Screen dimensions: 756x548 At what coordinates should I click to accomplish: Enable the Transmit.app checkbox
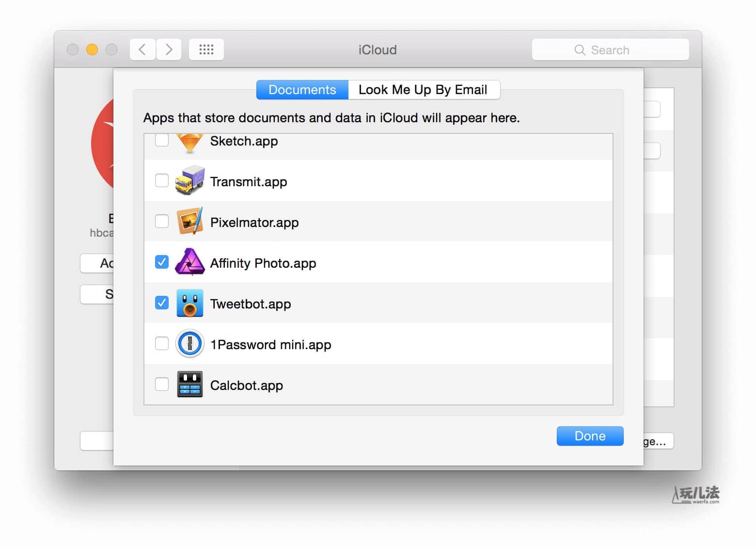tap(161, 180)
